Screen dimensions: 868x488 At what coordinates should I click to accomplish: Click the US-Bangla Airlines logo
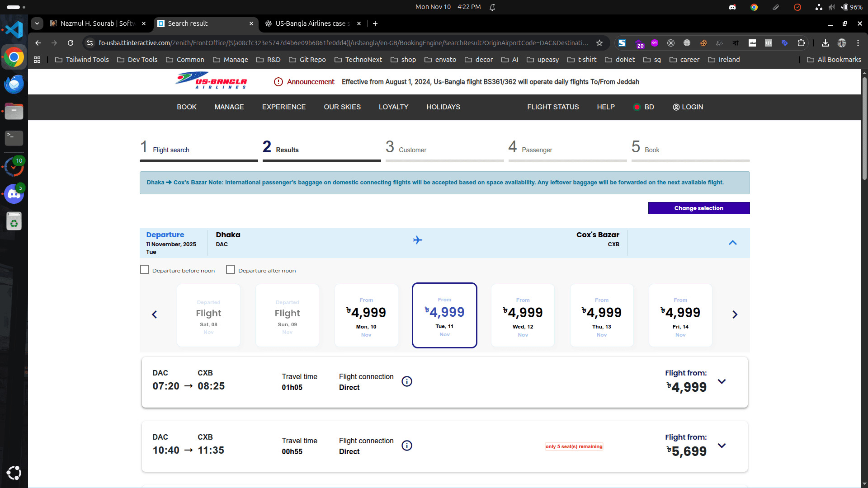211,81
